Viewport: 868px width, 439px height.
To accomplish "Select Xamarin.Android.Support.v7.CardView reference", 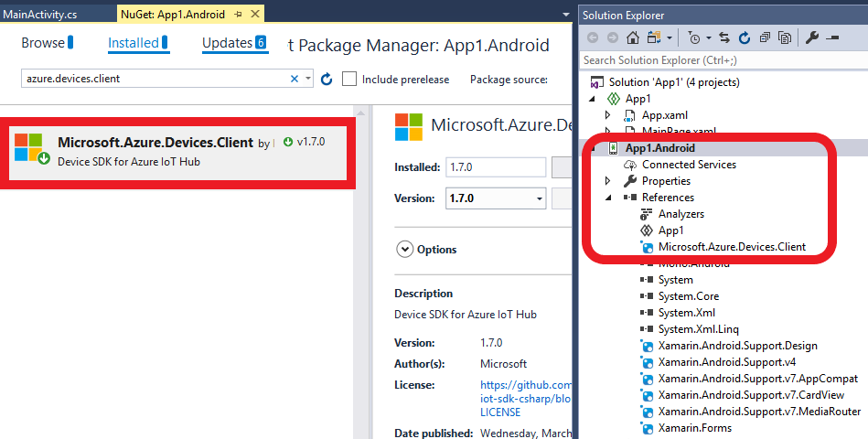I will pyautogui.click(x=751, y=395).
